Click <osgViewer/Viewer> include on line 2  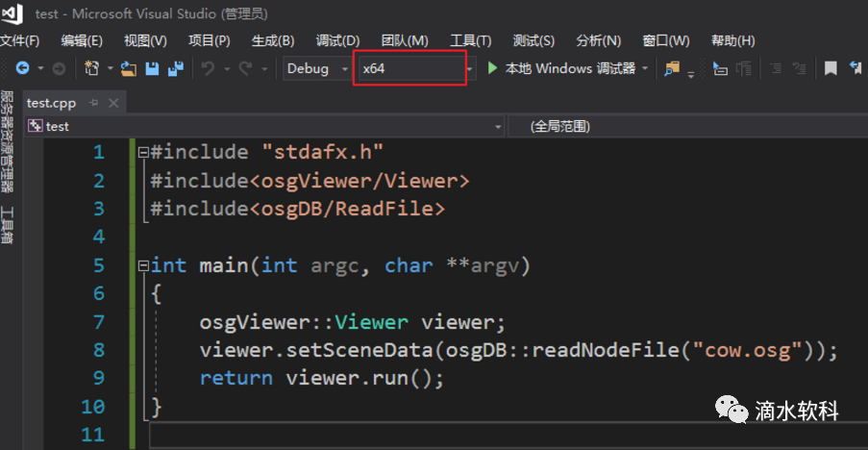click(x=360, y=181)
